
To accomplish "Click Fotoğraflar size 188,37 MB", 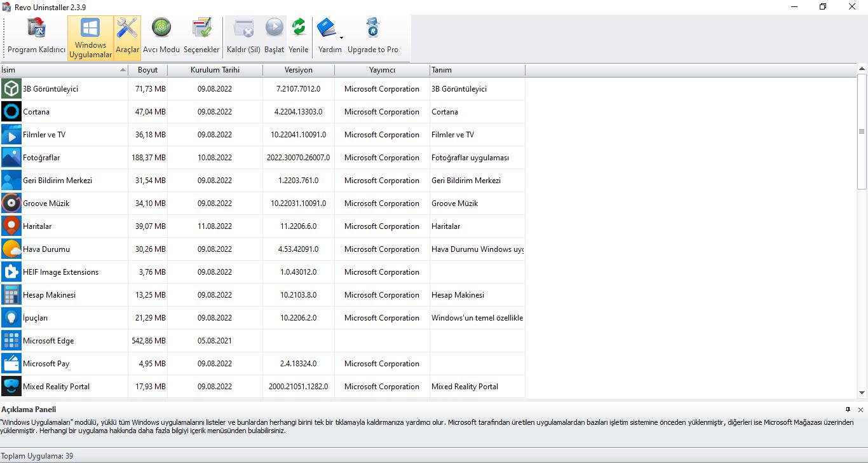I will click(x=149, y=158).
